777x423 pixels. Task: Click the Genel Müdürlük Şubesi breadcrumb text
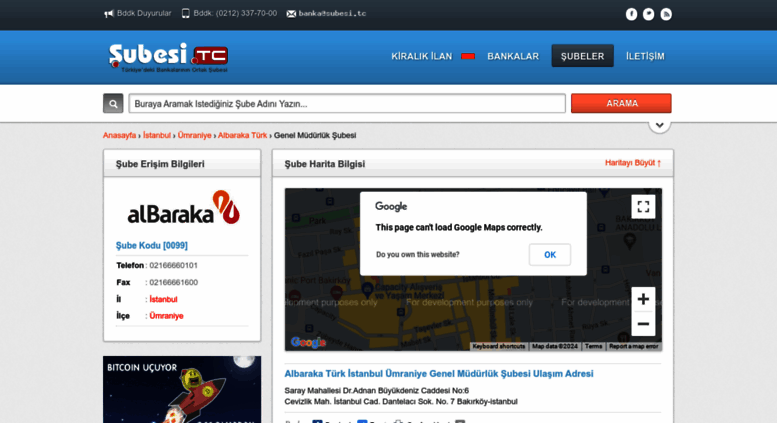tap(315, 135)
